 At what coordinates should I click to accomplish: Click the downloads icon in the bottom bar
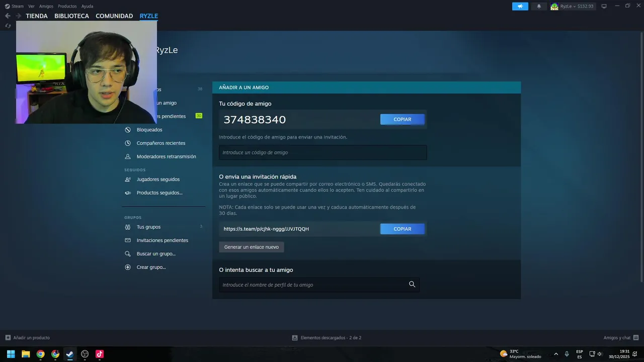[295, 337]
